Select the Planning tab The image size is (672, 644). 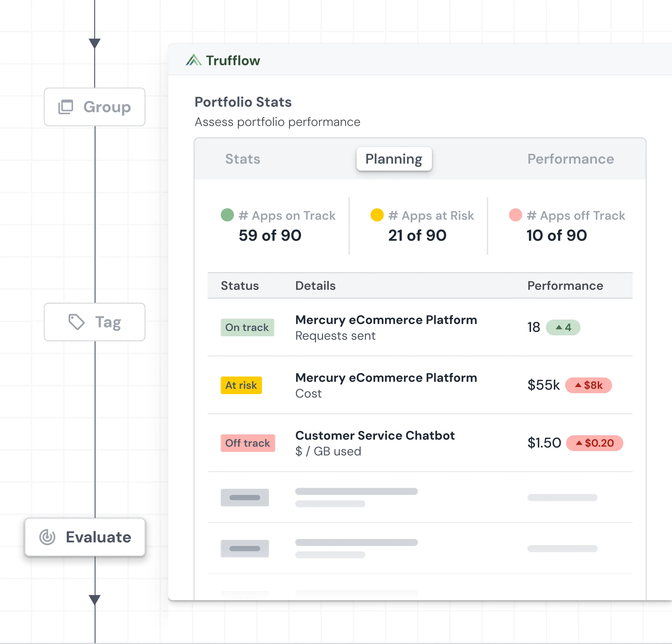[394, 159]
